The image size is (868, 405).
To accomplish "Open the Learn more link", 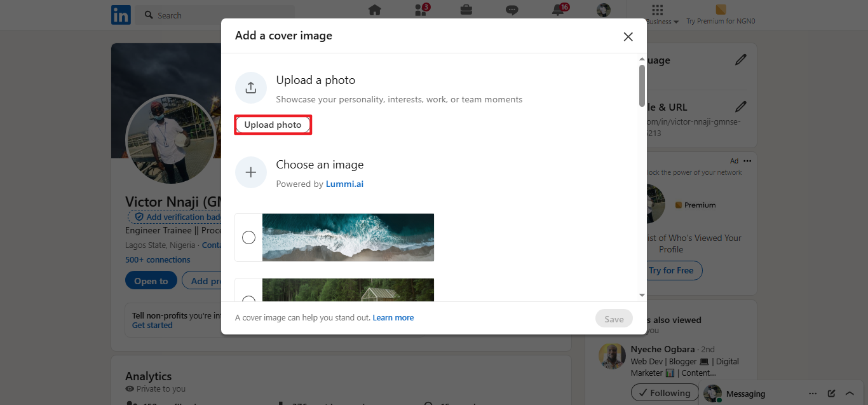I will 393,318.
